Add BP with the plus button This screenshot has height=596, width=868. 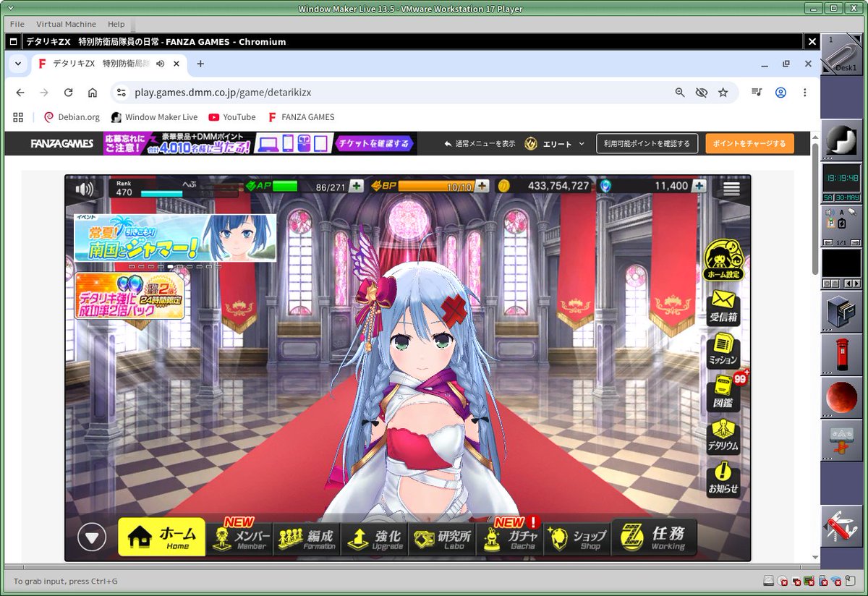pos(482,187)
